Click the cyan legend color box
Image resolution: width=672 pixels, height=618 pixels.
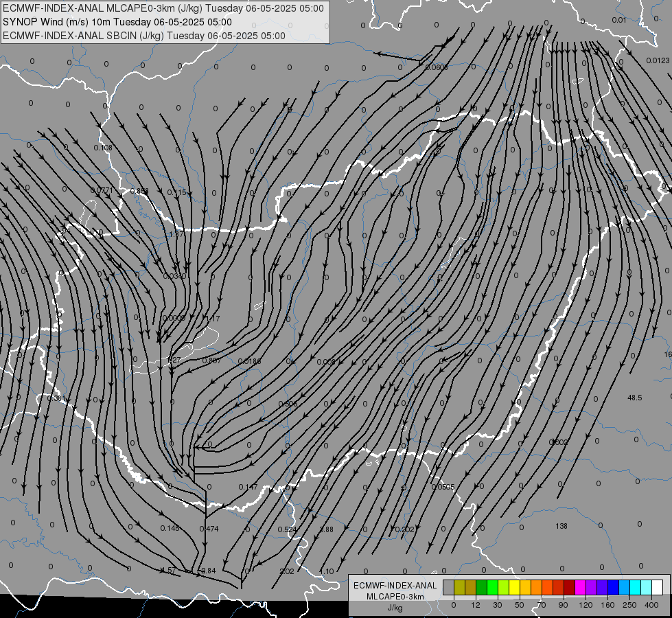[x=635, y=588]
